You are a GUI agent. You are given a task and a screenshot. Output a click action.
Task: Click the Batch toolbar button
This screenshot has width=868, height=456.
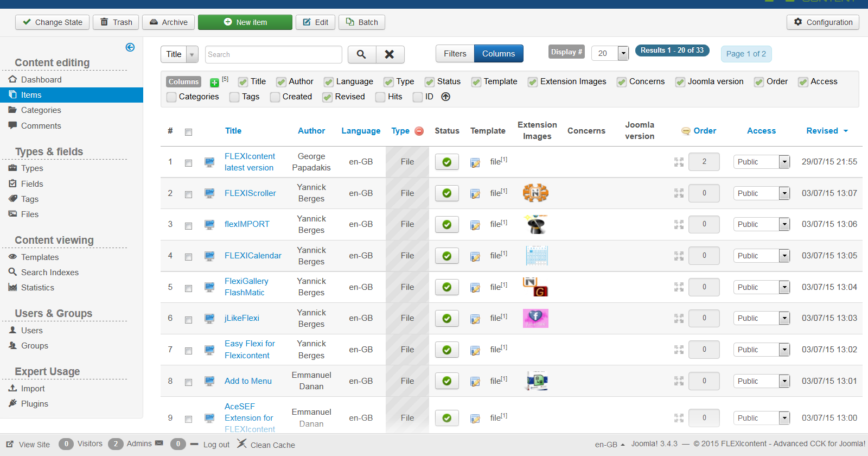362,22
